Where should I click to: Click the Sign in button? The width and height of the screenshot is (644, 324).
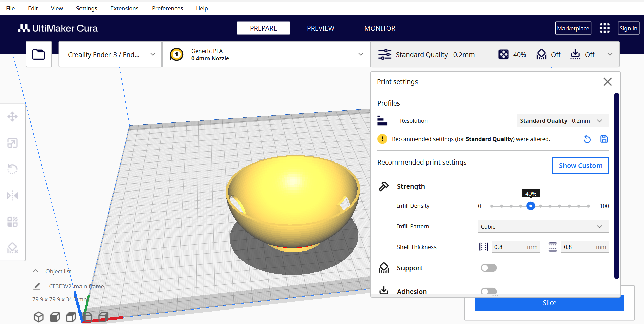(628, 28)
